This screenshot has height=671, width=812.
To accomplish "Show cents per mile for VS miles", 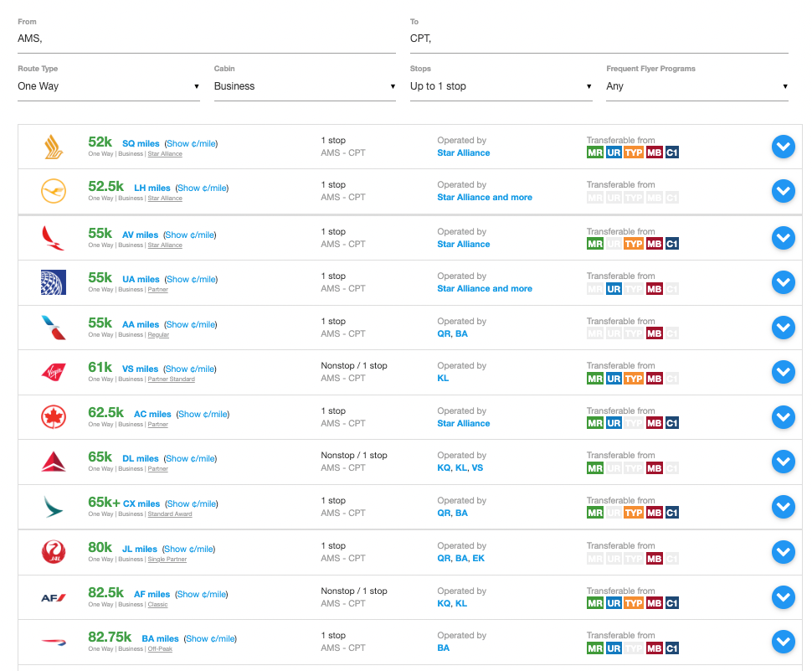I will (x=190, y=369).
